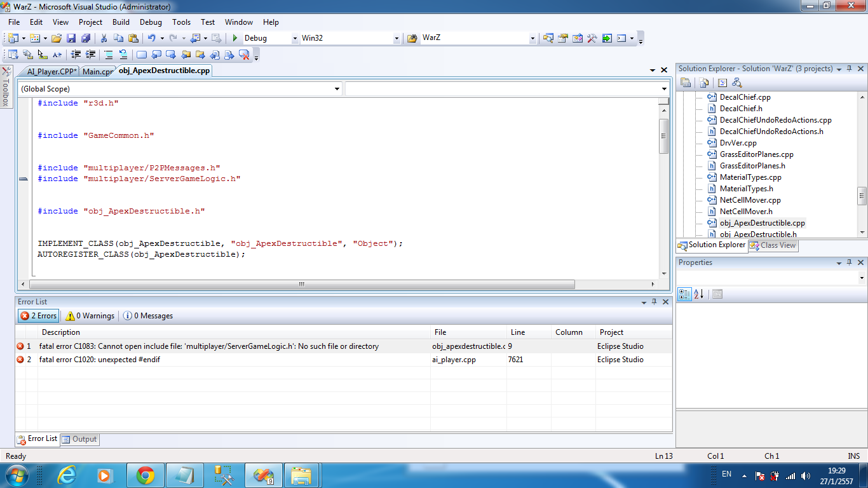
Task: Switch to the Class View tab
Action: tap(773, 245)
